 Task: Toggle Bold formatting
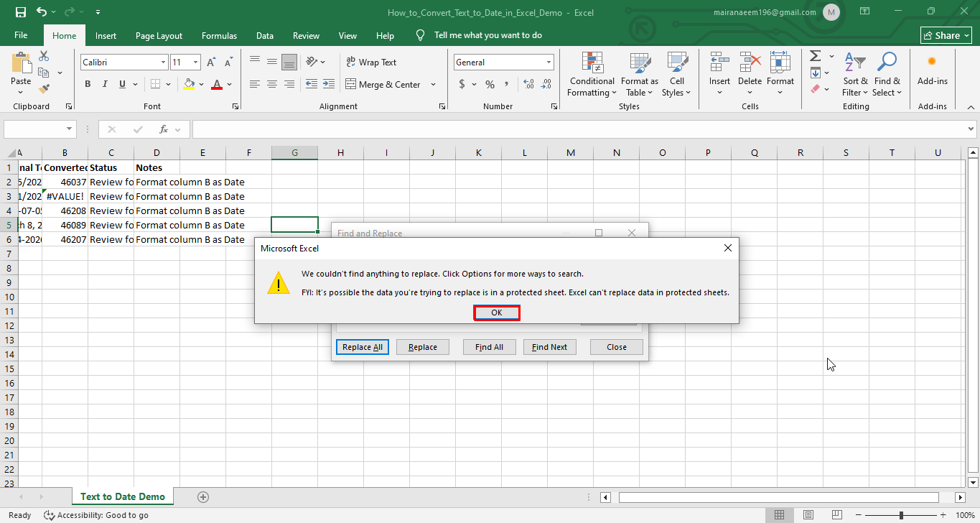(88, 84)
